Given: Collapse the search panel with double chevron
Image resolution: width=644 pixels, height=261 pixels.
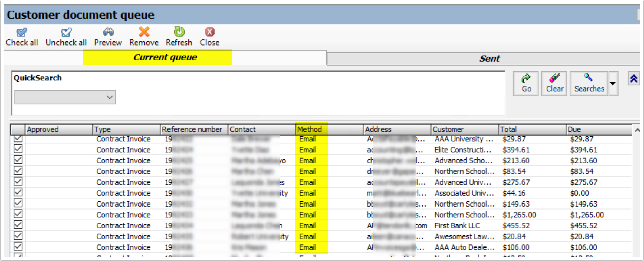Looking at the screenshot, I should click(633, 79).
